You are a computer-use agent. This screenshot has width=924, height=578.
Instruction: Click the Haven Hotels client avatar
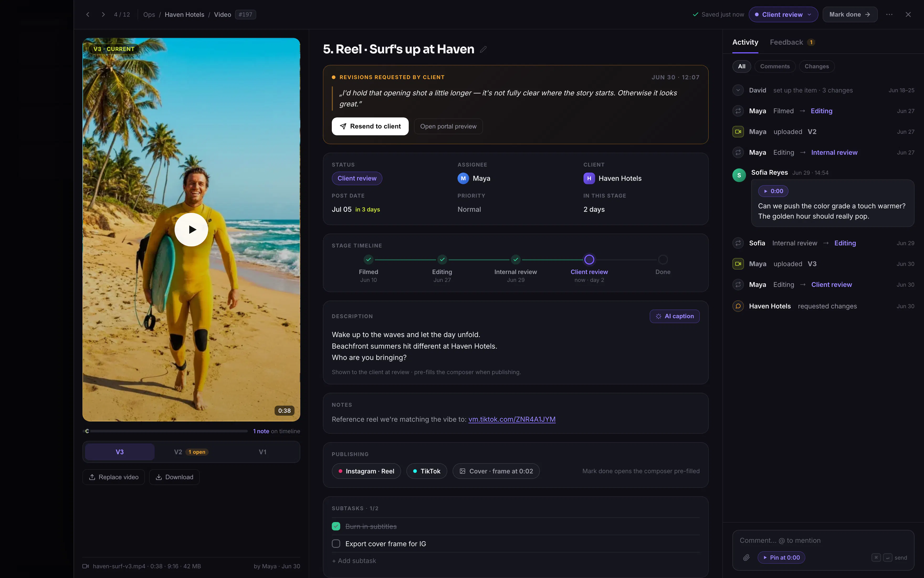click(589, 178)
